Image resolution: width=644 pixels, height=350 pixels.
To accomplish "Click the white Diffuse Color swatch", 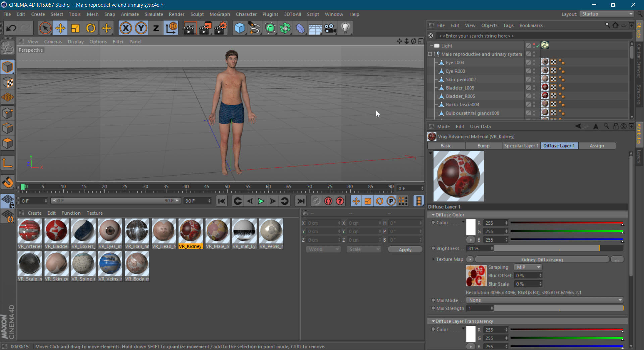I will [x=471, y=227].
